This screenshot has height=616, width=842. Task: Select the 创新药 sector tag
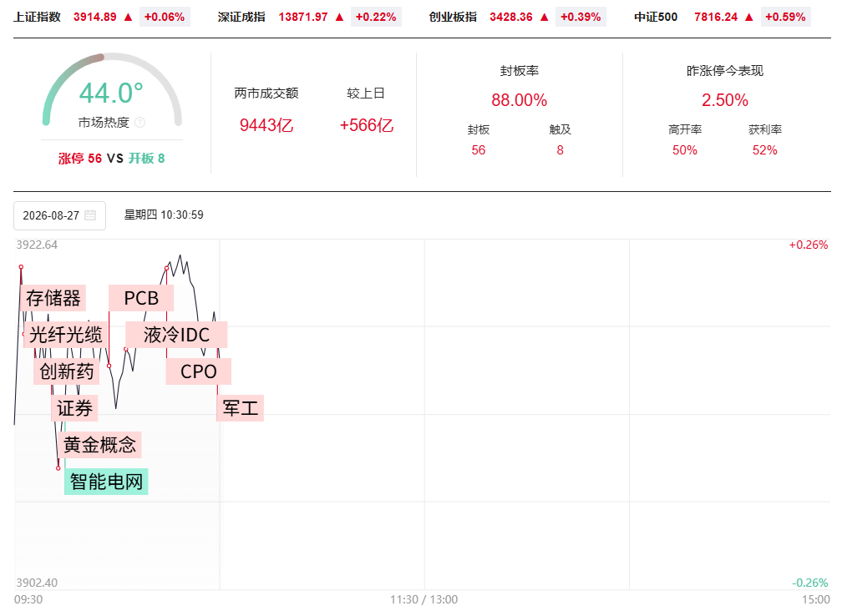[67, 371]
